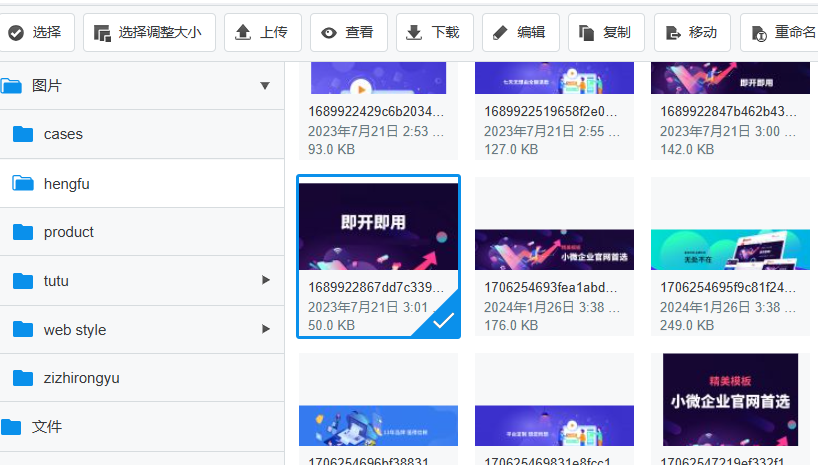Select the hengfu folder
The height and width of the screenshot is (465, 818).
[67, 183]
